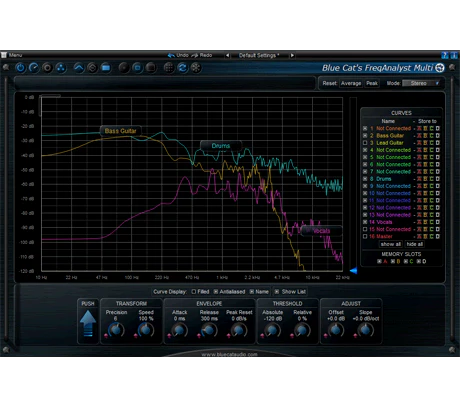The height and width of the screenshot is (416, 460).
Task: Store Bass Guitar curve to slot A
Action: 419,136
